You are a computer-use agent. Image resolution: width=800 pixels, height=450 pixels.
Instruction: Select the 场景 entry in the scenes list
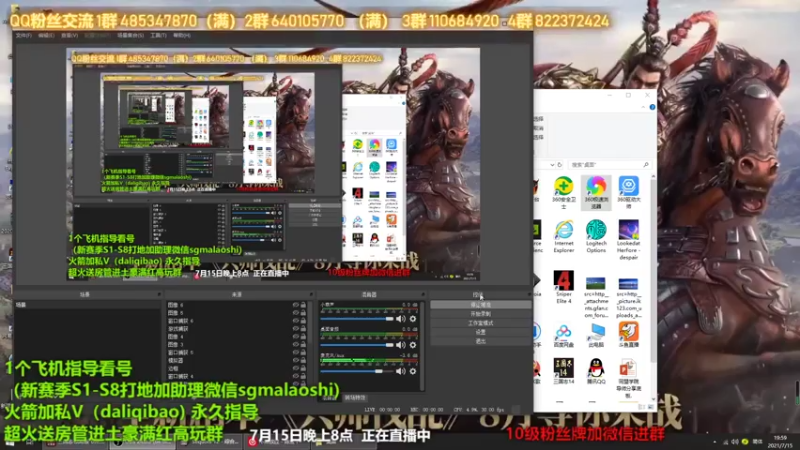(87, 305)
